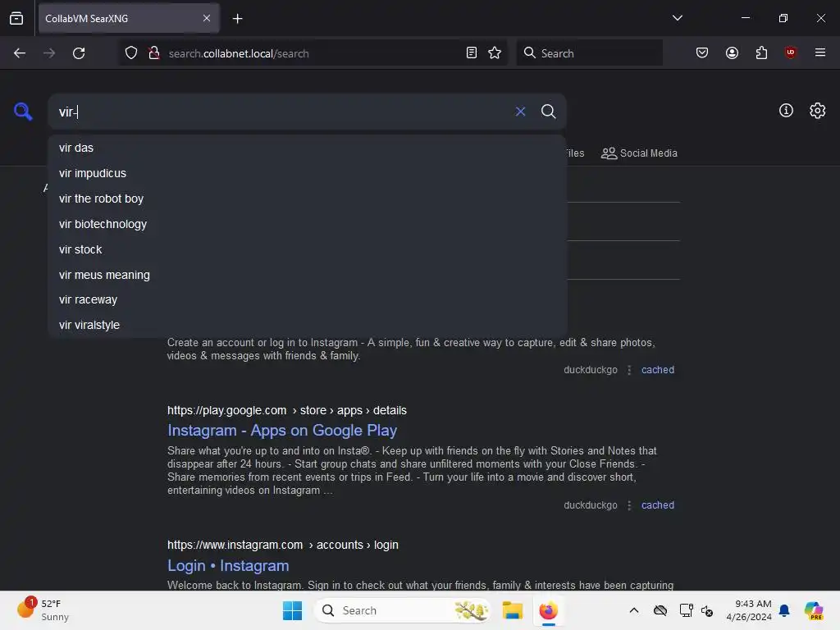Open Firefox View tab list icon
The height and width of the screenshot is (630, 840).
(x=16, y=18)
